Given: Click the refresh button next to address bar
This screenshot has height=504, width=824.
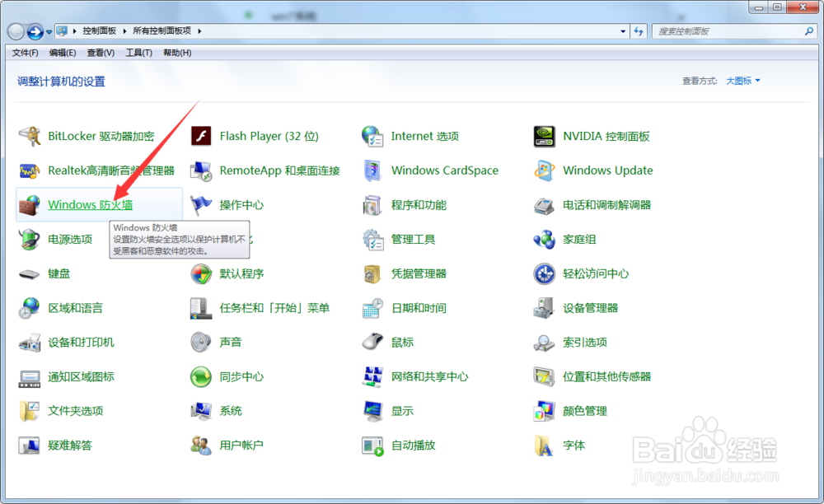Looking at the screenshot, I should (x=639, y=31).
